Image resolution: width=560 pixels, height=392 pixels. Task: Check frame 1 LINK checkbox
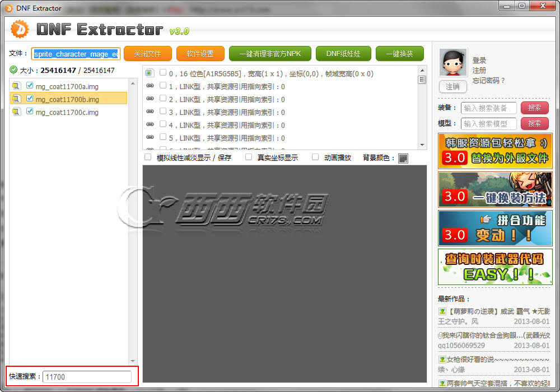(163, 85)
